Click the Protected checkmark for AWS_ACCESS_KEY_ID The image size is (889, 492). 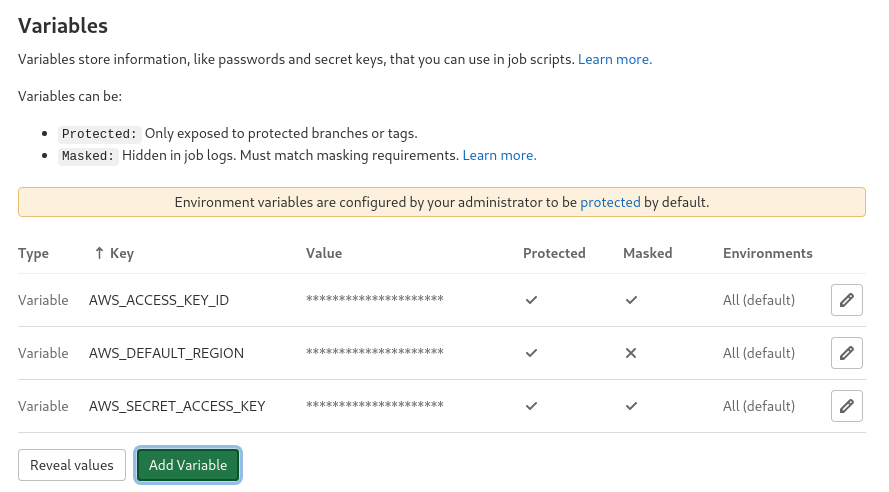(531, 300)
